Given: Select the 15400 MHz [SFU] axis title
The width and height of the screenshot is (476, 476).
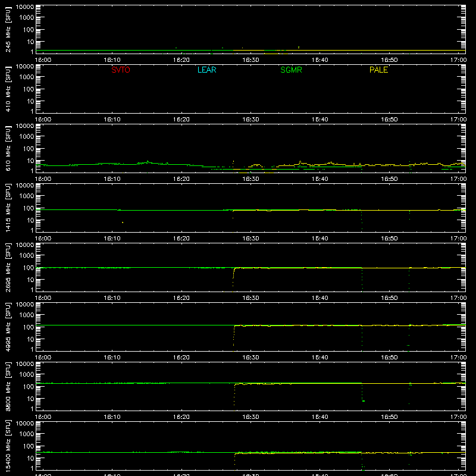Looking at the screenshot, I should coord(8,446).
